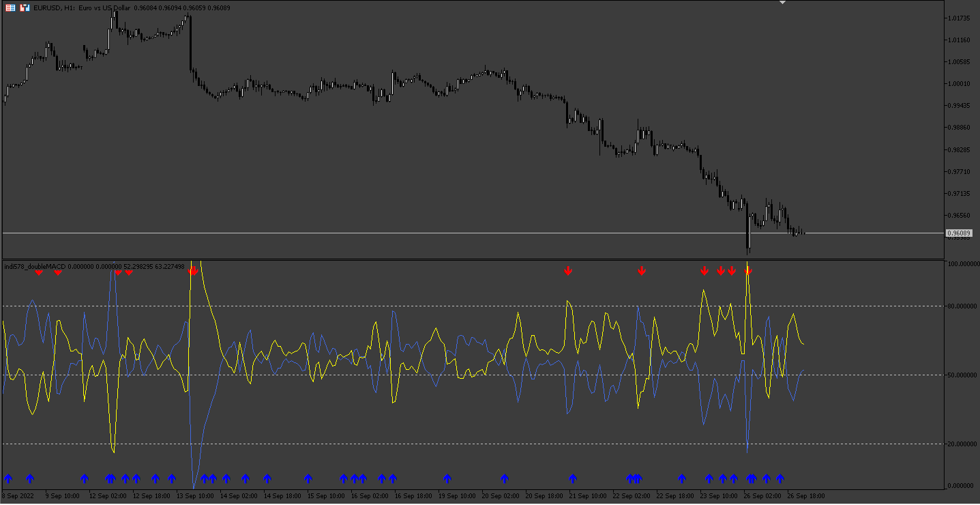Click the 14 Sep 18:00 time label

[282, 497]
